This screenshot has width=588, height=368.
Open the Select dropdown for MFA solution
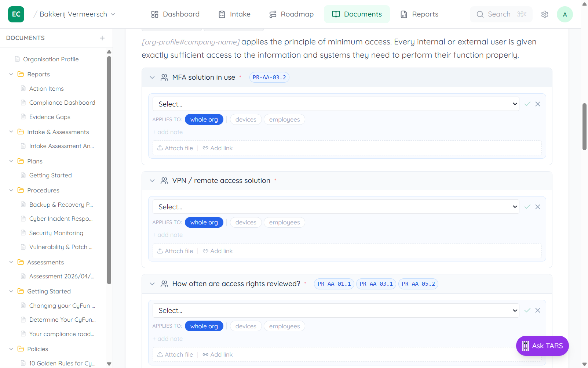point(335,104)
